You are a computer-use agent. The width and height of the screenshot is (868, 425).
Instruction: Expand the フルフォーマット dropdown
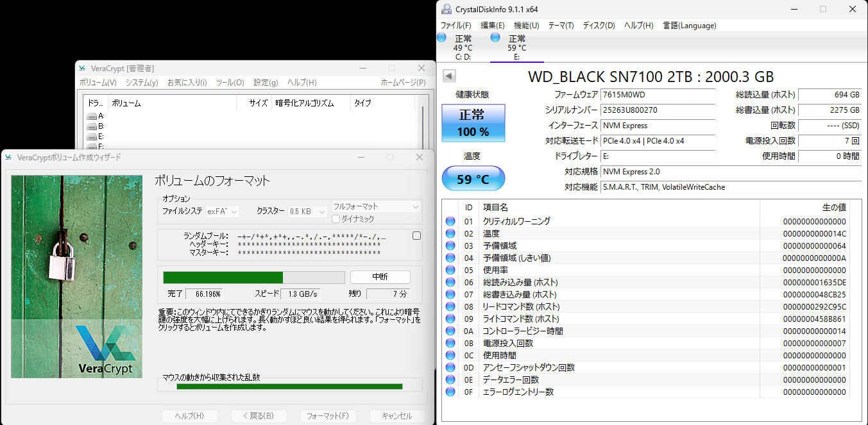click(376, 206)
